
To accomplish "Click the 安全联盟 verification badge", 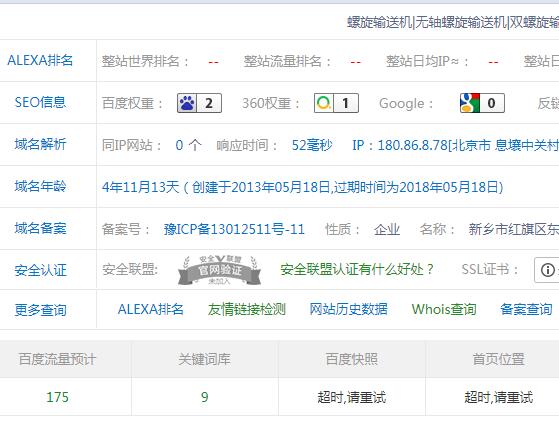I will tap(219, 270).
